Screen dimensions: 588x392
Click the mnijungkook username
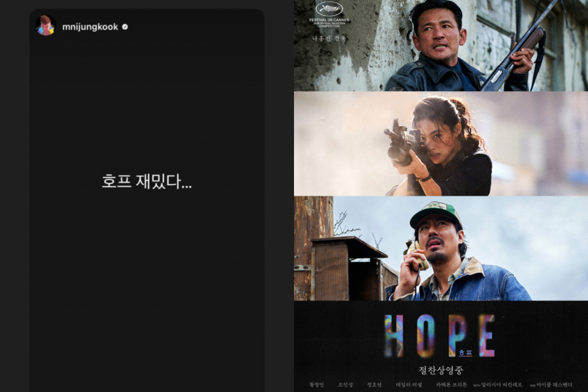tap(90, 27)
